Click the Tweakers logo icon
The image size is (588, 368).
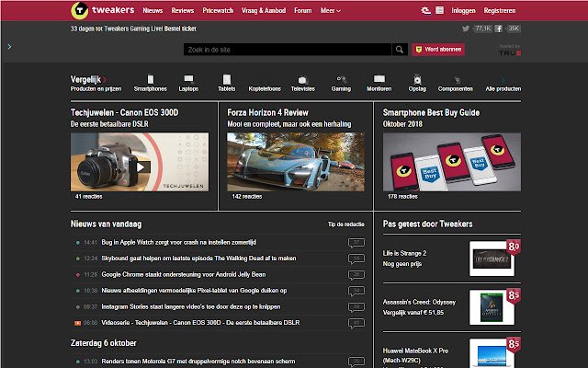click(x=80, y=10)
